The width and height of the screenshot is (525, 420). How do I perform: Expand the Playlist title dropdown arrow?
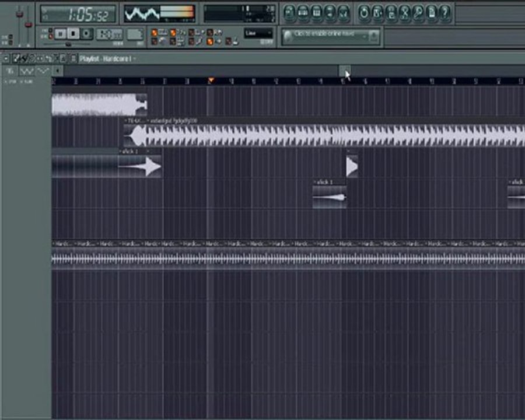coord(135,60)
